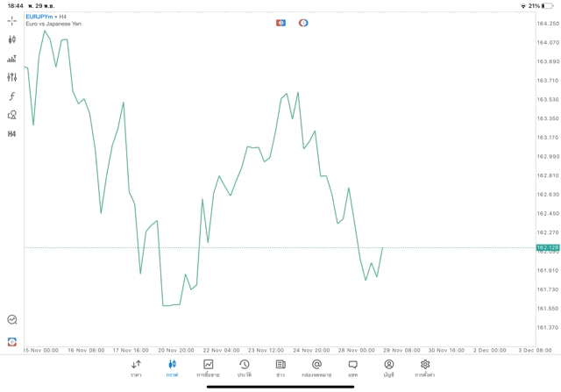
Task: Activate the crosshair cursor tool
Action: [x=11, y=20]
